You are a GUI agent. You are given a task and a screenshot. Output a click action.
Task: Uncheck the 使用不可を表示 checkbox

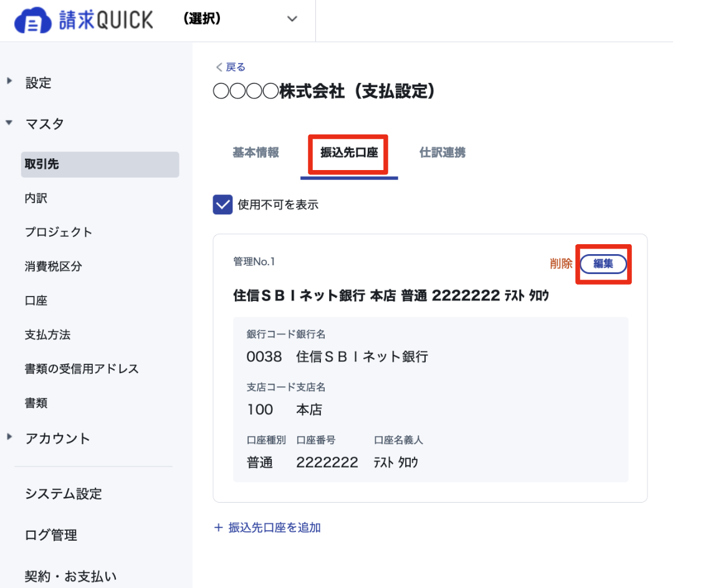tap(222, 204)
